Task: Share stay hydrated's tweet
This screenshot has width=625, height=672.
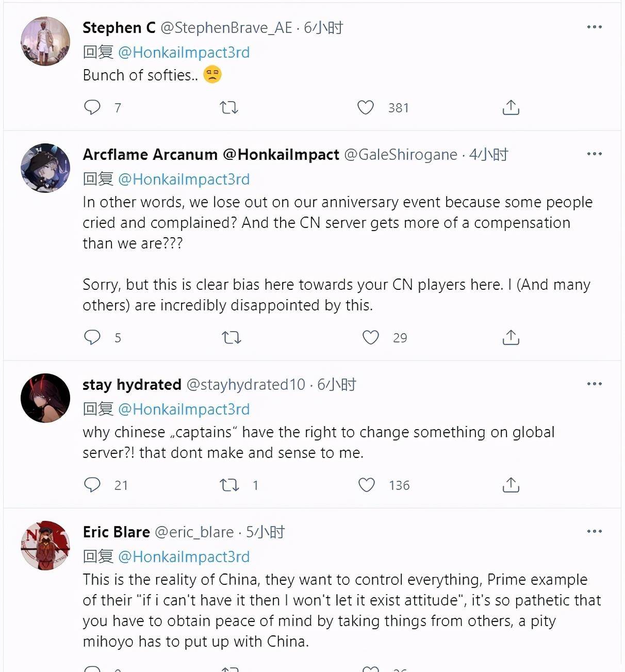Action: tap(511, 485)
